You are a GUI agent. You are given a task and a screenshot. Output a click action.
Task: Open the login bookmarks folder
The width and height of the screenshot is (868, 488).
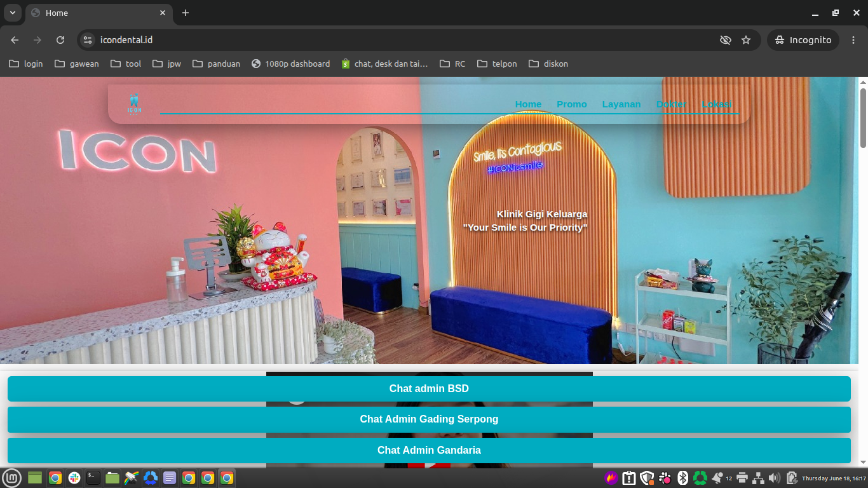26,64
